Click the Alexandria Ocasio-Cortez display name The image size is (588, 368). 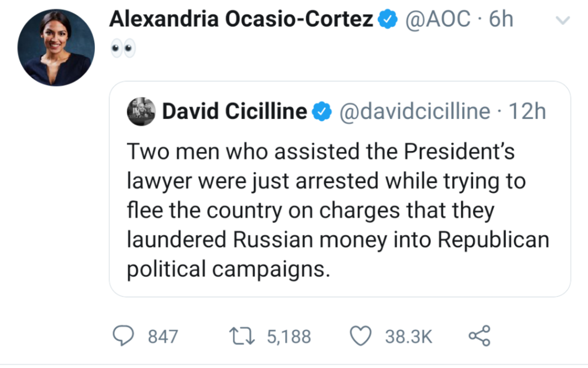pyautogui.click(x=241, y=19)
